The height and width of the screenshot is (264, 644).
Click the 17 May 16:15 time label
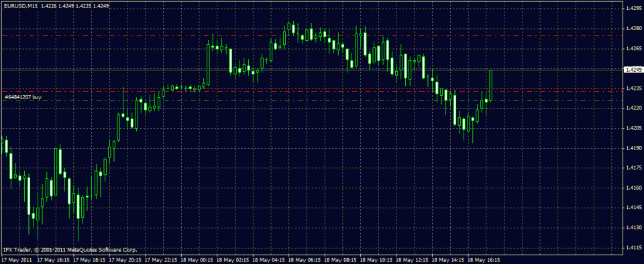click(53, 260)
